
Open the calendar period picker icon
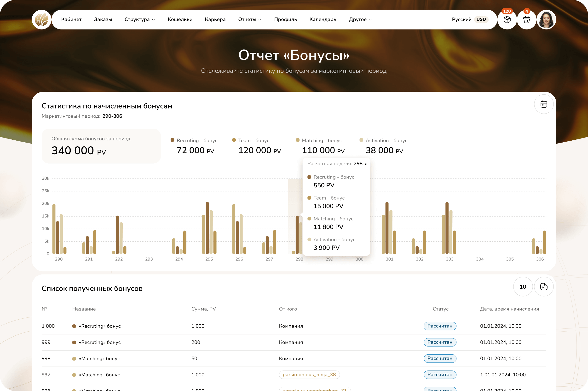click(x=544, y=104)
